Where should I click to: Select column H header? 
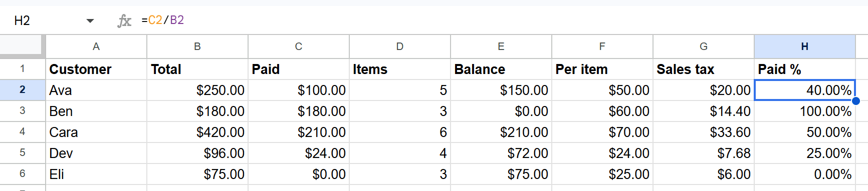coord(805,46)
